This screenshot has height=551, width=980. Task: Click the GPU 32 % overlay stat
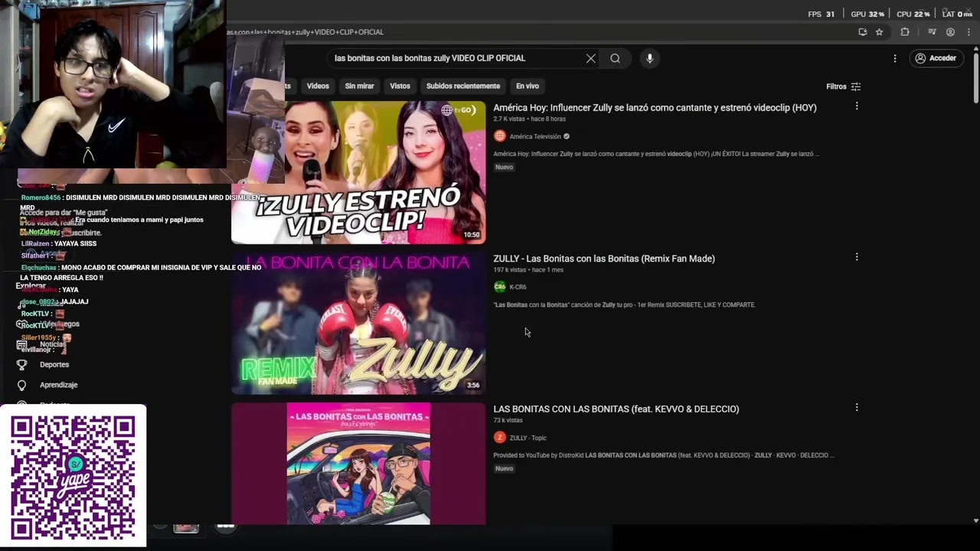pyautogui.click(x=867, y=14)
